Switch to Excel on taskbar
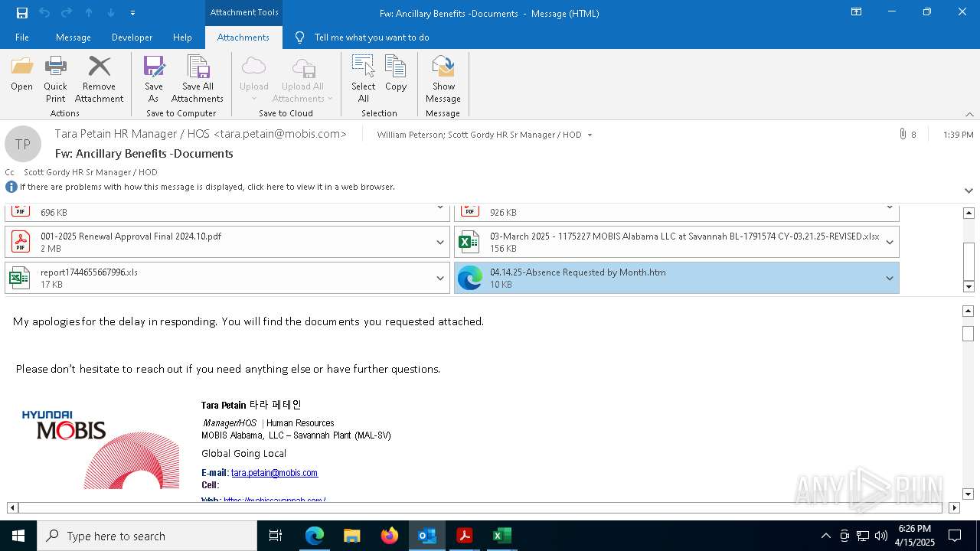The width and height of the screenshot is (980, 551). click(502, 536)
